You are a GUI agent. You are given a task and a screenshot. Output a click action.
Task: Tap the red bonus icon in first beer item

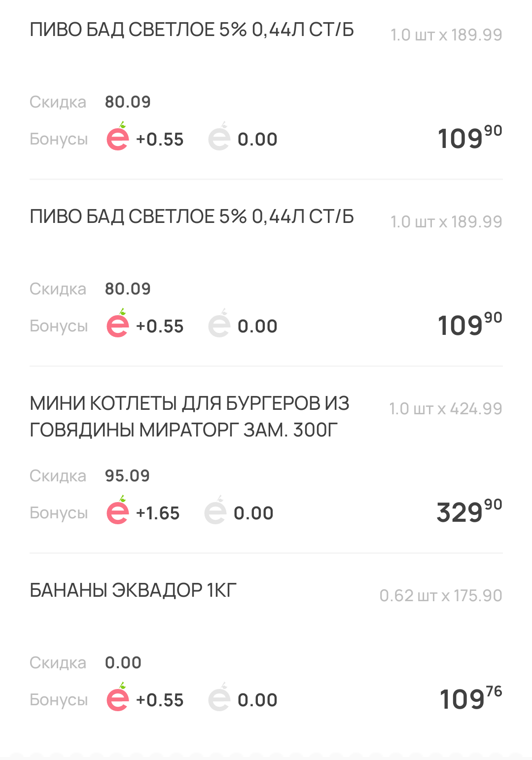(118, 136)
